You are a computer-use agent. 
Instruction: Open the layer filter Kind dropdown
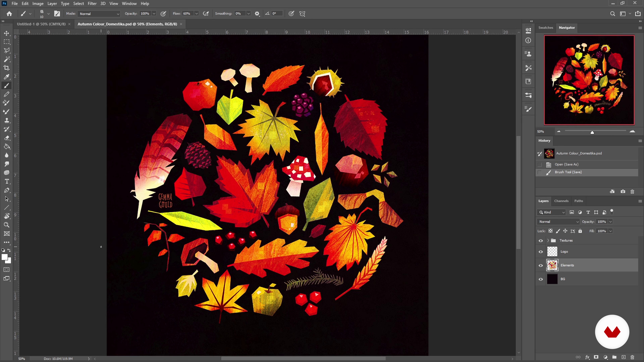coord(551,212)
